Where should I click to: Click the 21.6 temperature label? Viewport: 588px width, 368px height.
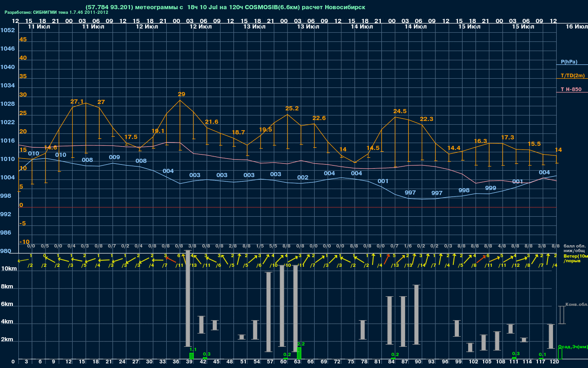[x=212, y=122]
